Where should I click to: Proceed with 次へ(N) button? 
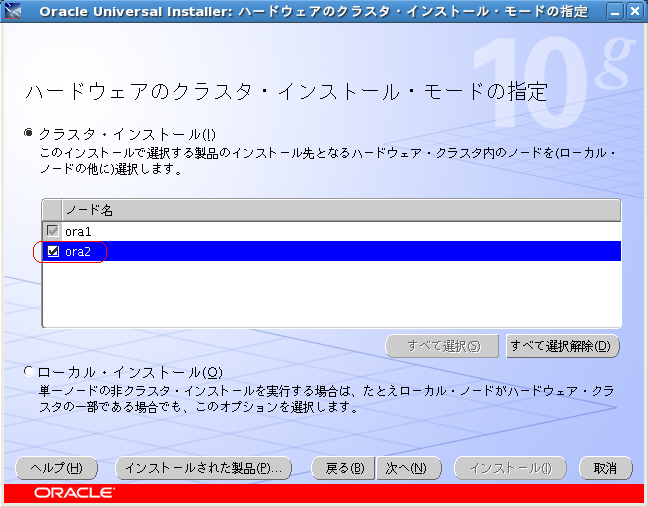point(409,468)
